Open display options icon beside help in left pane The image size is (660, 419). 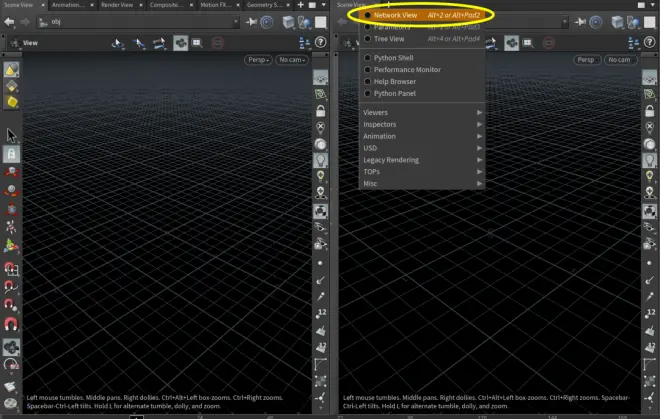tap(304, 43)
